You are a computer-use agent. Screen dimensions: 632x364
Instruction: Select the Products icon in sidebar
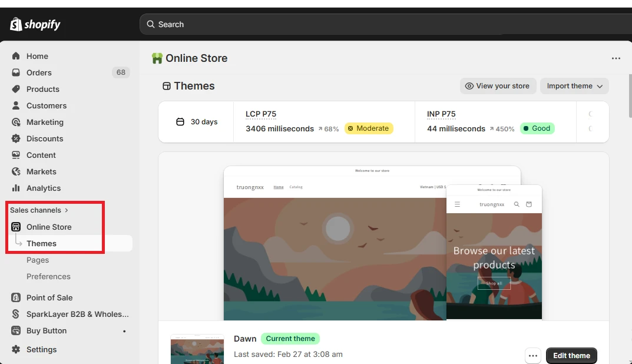pos(16,89)
